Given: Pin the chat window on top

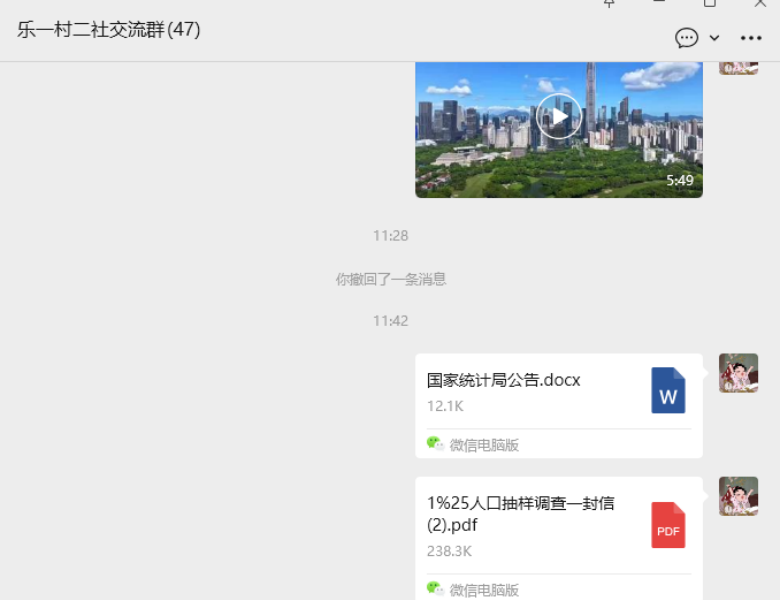Looking at the screenshot, I should (x=610, y=4).
